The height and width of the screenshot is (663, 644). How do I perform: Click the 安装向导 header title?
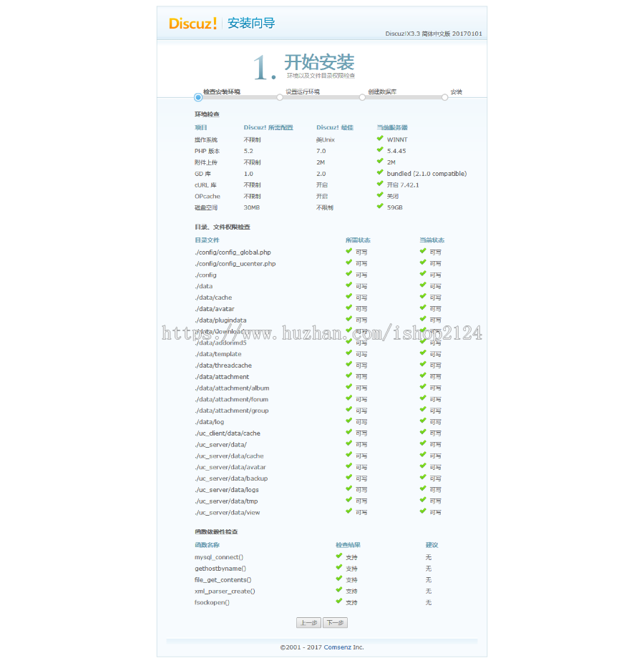pyautogui.click(x=251, y=24)
